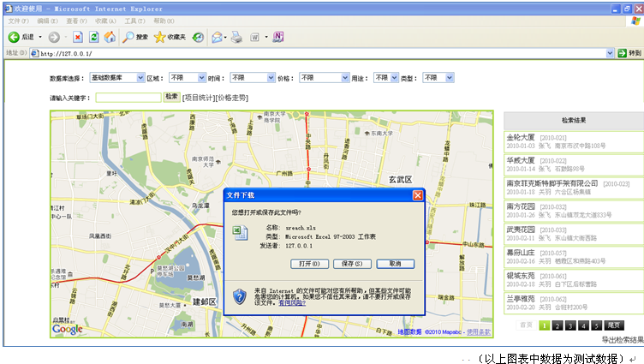The image size is (644, 364).
Task: Open the 工具 menu
Action: (x=133, y=20)
